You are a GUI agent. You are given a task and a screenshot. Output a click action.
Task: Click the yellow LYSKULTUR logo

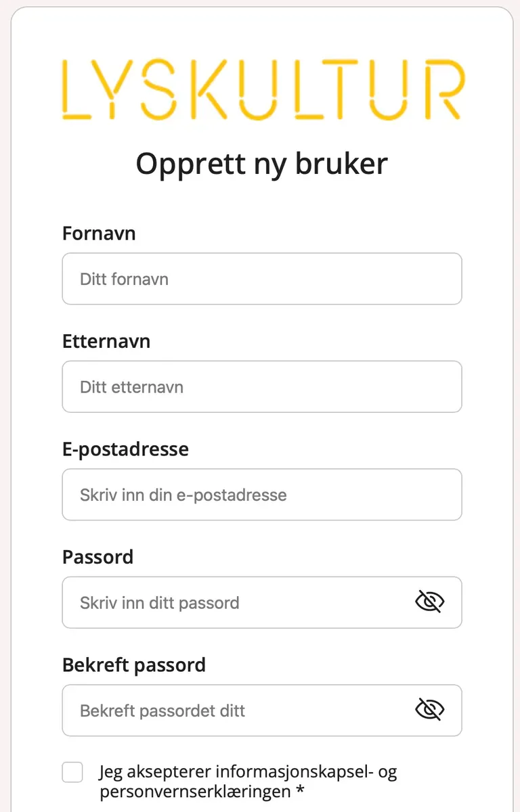pyautogui.click(x=263, y=90)
